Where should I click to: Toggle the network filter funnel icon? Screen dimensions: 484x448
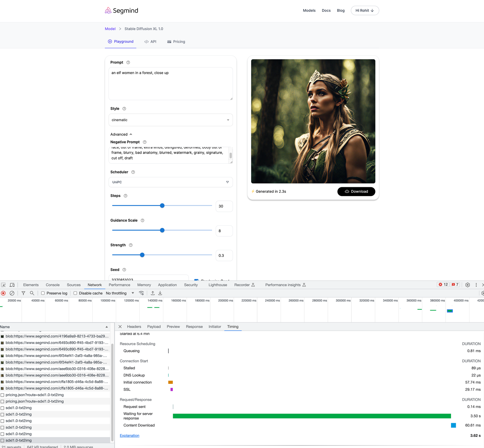(23, 293)
